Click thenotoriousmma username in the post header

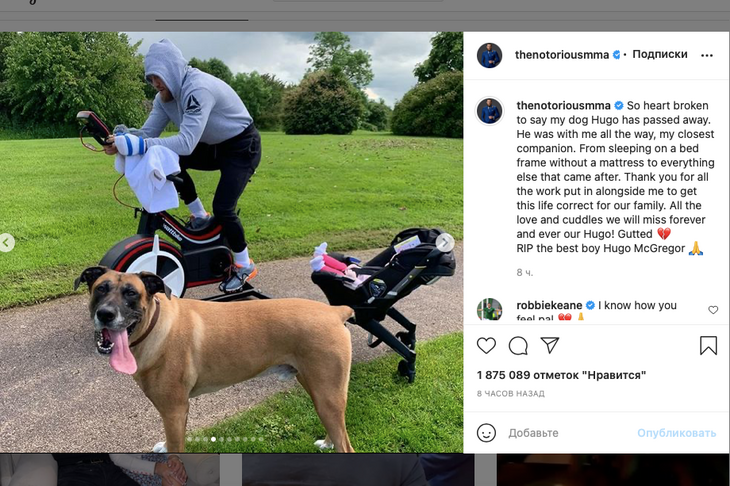click(561, 55)
